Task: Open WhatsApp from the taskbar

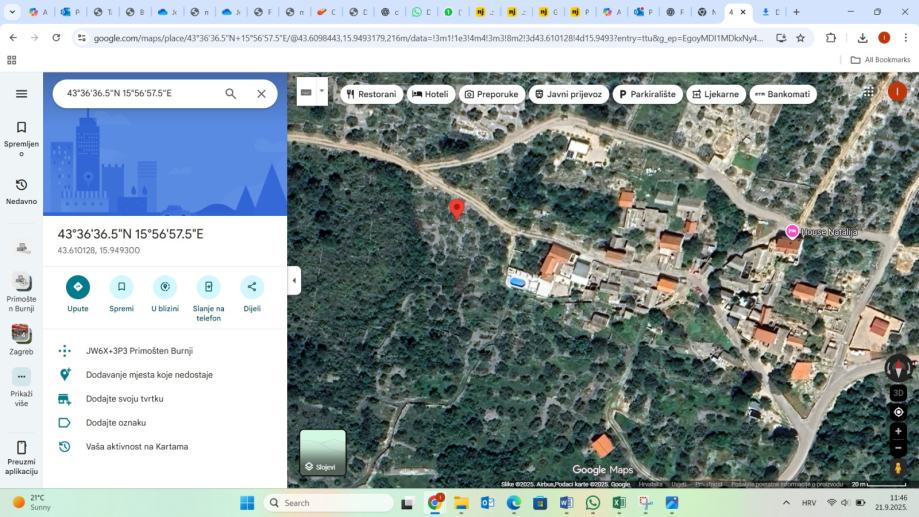Action: pos(593,503)
